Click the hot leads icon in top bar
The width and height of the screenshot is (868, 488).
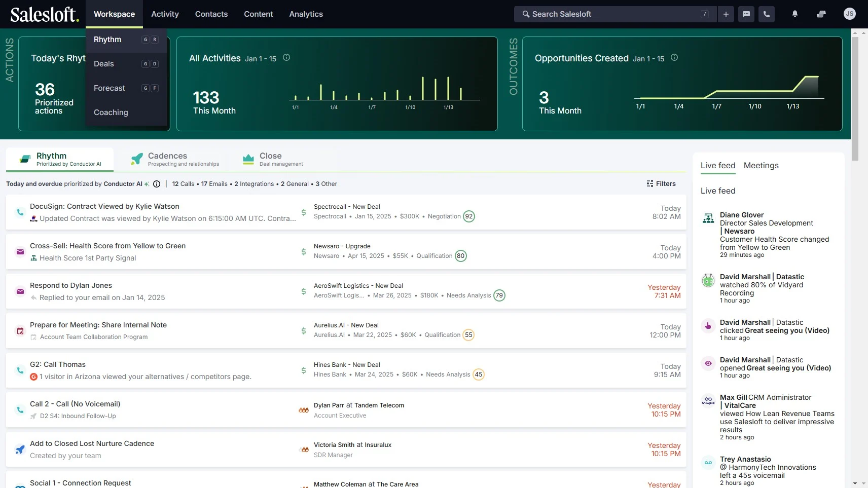tap(821, 14)
